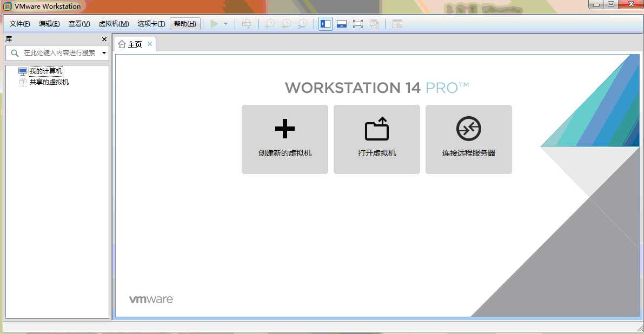Toggle the thumbnail bar view icon
This screenshot has height=334, width=644.
click(x=342, y=24)
